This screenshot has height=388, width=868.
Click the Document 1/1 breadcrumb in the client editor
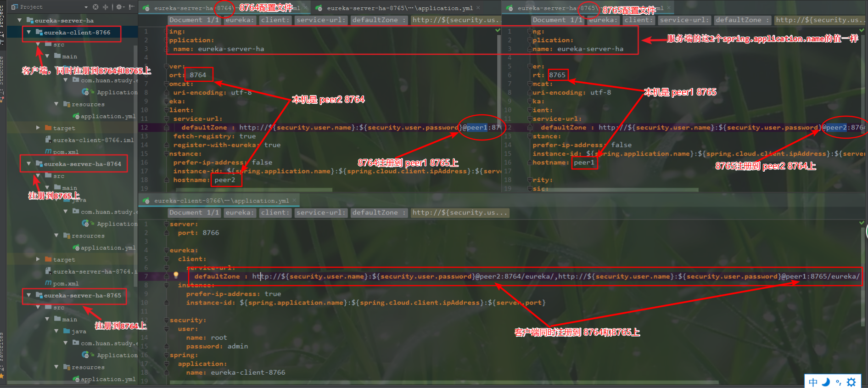[194, 213]
